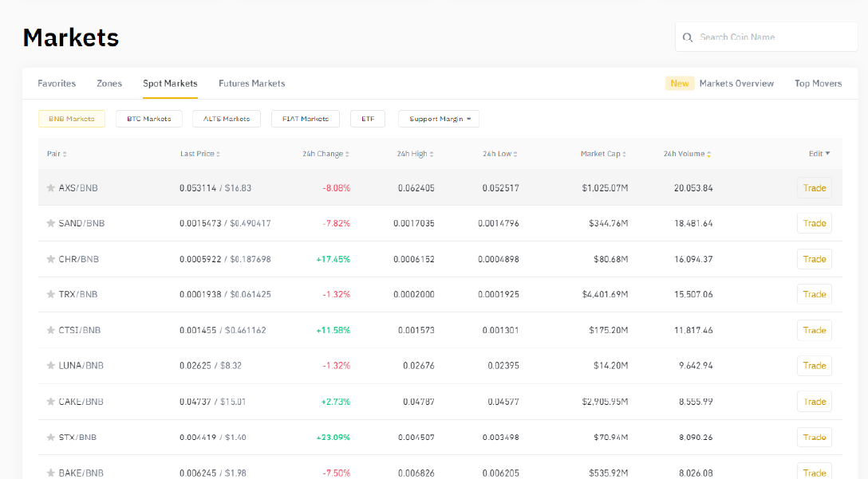The height and width of the screenshot is (479, 868).
Task: Click volume value 9,642.94
Action: pyautogui.click(x=696, y=366)
